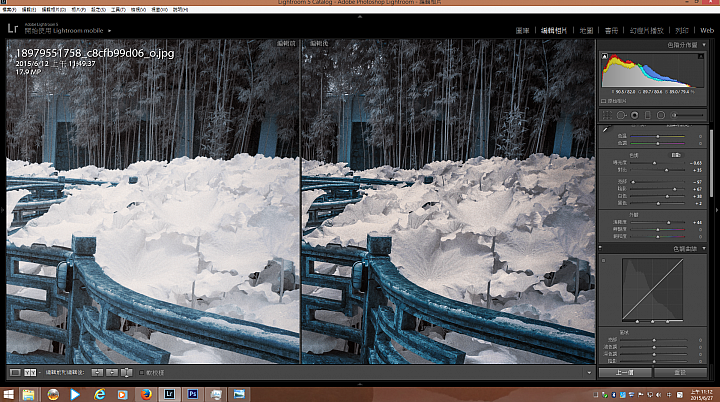720x402 pixels.
Task: Switch to Before/After Y|Y view
Action: tap(30, 372)
